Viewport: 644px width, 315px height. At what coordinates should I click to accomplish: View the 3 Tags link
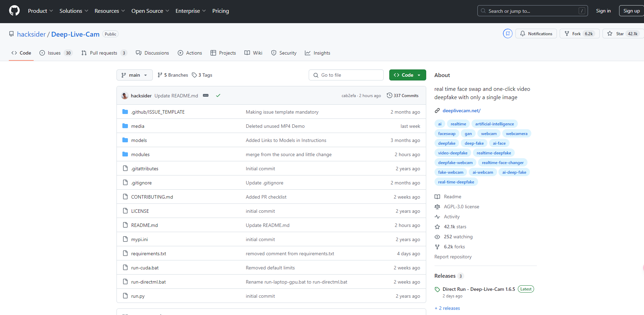[x=202, y=75]
